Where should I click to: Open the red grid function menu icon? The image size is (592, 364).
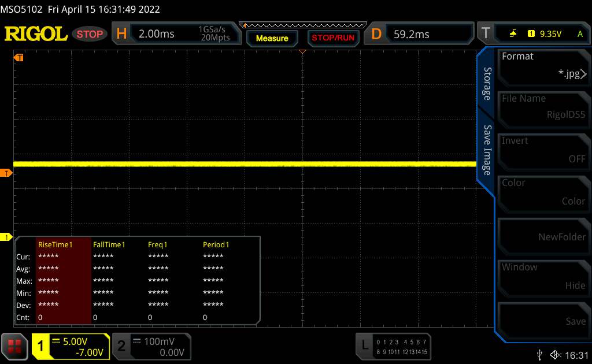(16, 346)
